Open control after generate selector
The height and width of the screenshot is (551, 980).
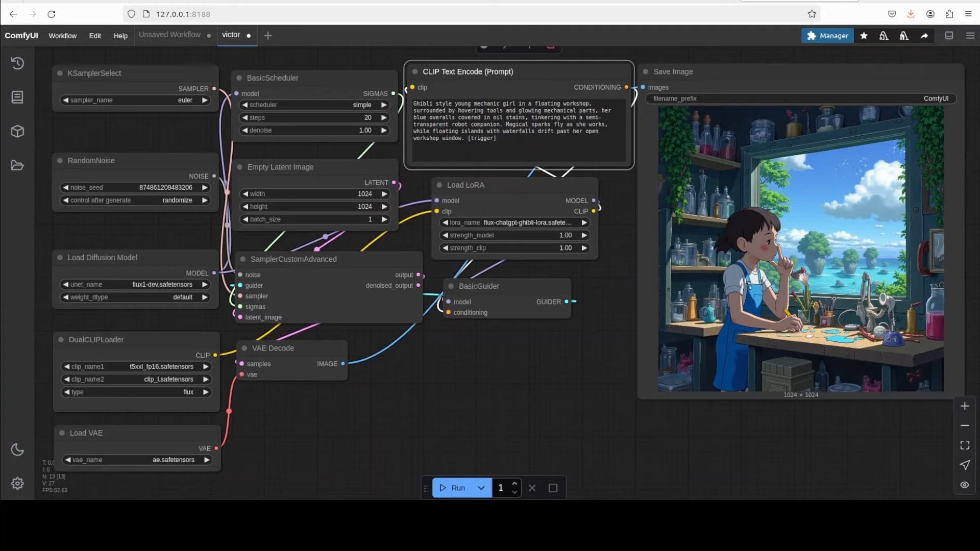click(x=135, y=200)
